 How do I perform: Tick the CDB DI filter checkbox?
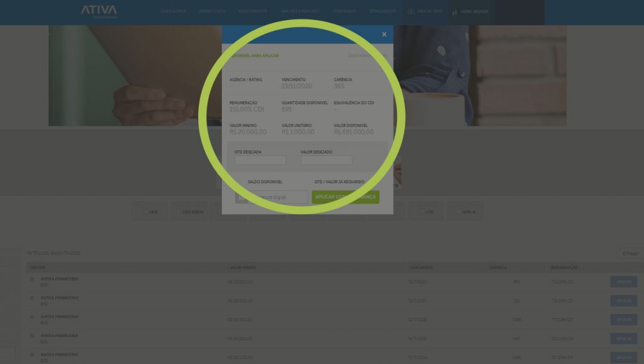[x=178, y=212]
